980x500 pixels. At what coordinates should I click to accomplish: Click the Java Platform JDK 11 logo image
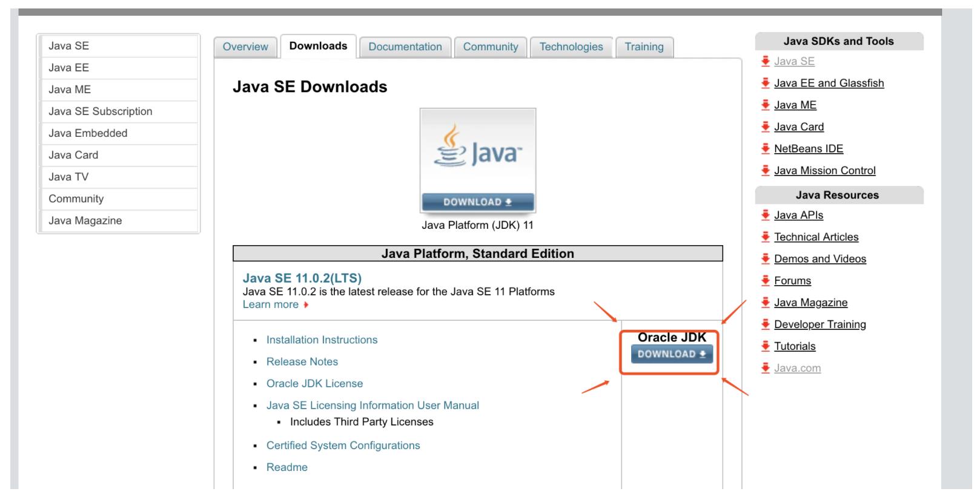coord(478,160)
